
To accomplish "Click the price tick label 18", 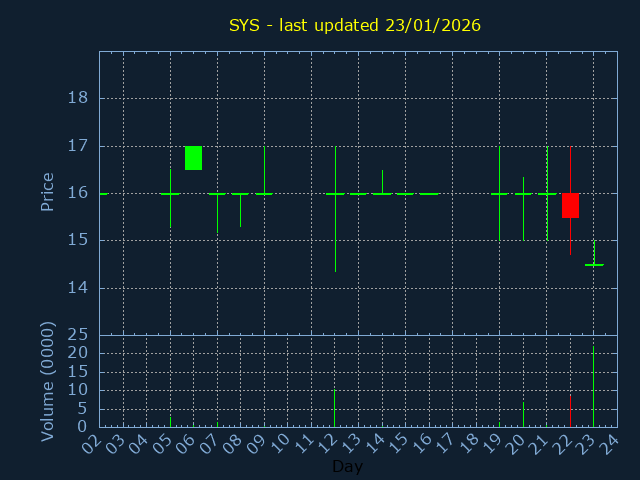I will click(78, 98).
